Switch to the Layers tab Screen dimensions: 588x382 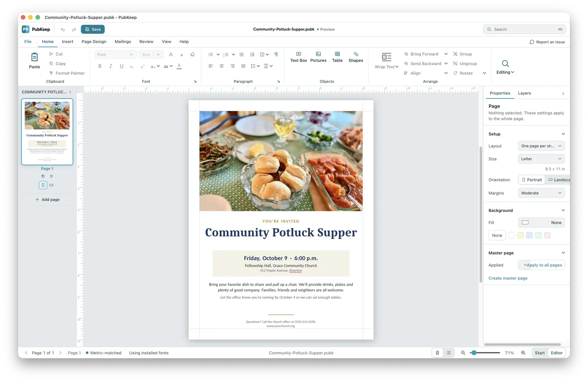coord(524,93)
